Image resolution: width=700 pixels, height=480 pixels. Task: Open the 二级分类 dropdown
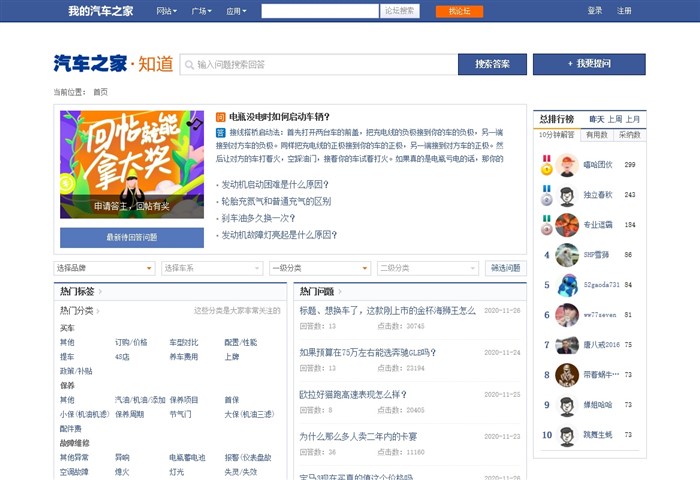428,268
